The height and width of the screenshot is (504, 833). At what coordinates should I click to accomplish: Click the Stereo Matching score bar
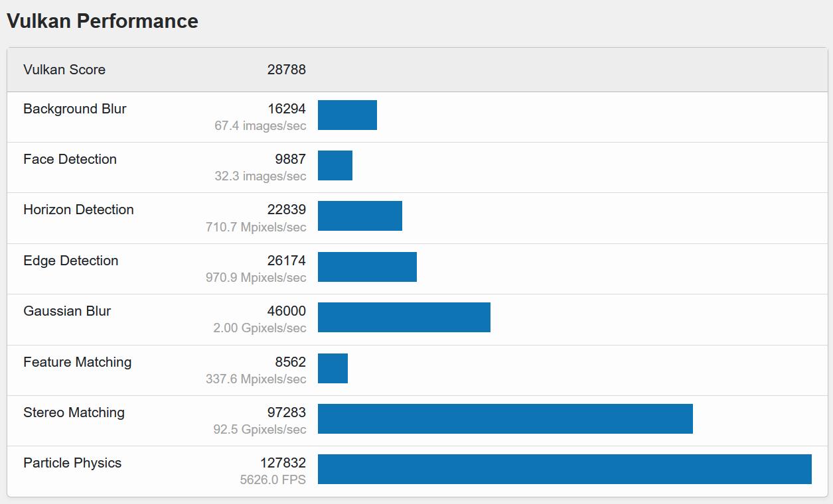[505, 418]
